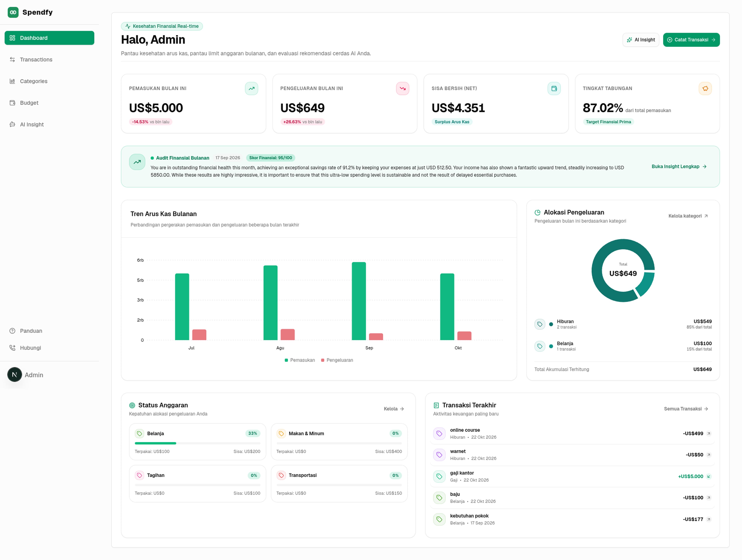Image resolution: width=742 pixels, height=560 pixels.
Task: Open Categories from the sidebar
Action: click(x=49, y=81)
